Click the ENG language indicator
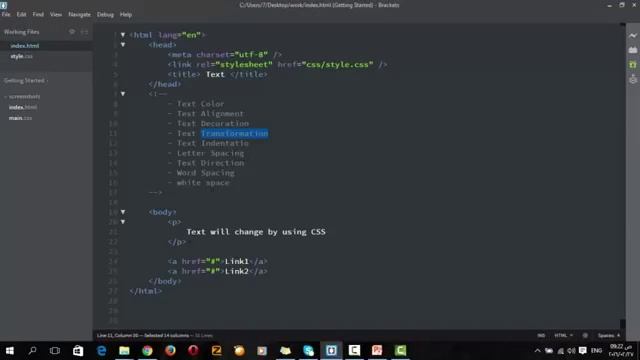The image size is (640, 360). (596, 351)
